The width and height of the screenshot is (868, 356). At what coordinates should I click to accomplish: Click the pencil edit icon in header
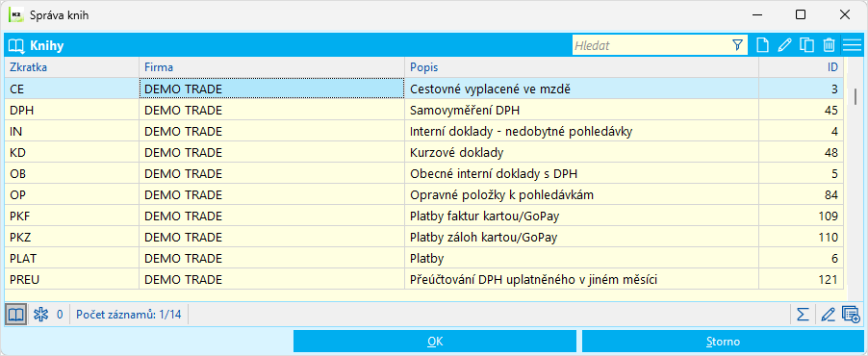(784, 45)
